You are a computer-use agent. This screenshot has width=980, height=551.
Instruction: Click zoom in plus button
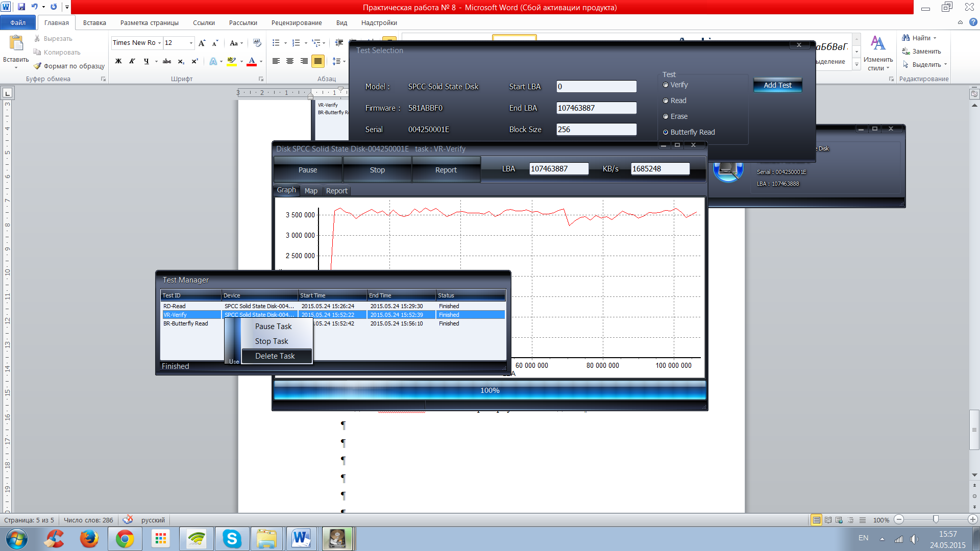coord(973,519)
